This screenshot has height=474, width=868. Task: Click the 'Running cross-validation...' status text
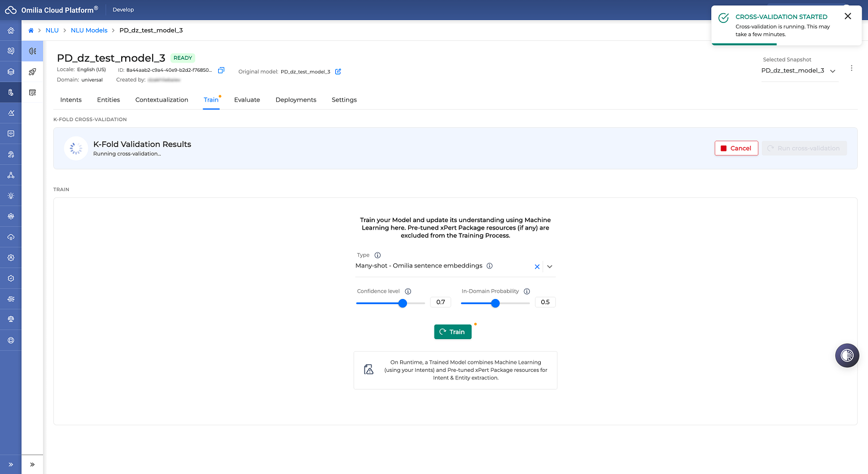[127, 154]
